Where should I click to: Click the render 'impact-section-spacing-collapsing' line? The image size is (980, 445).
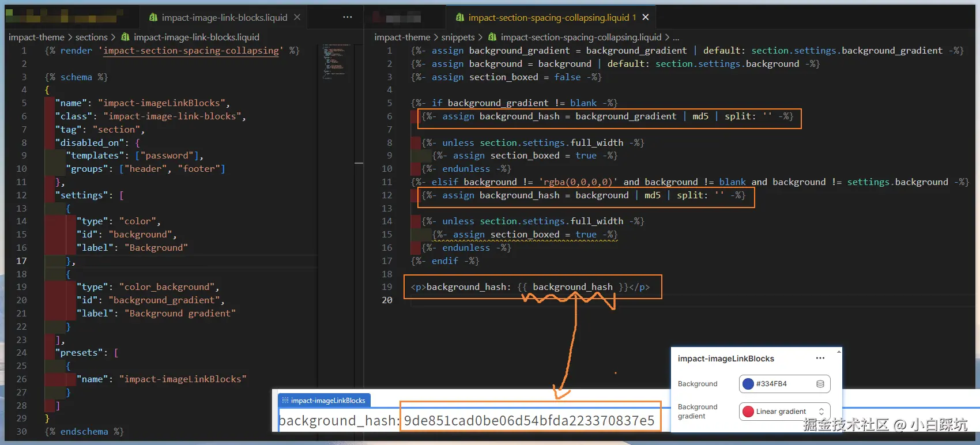click(172, 51)
